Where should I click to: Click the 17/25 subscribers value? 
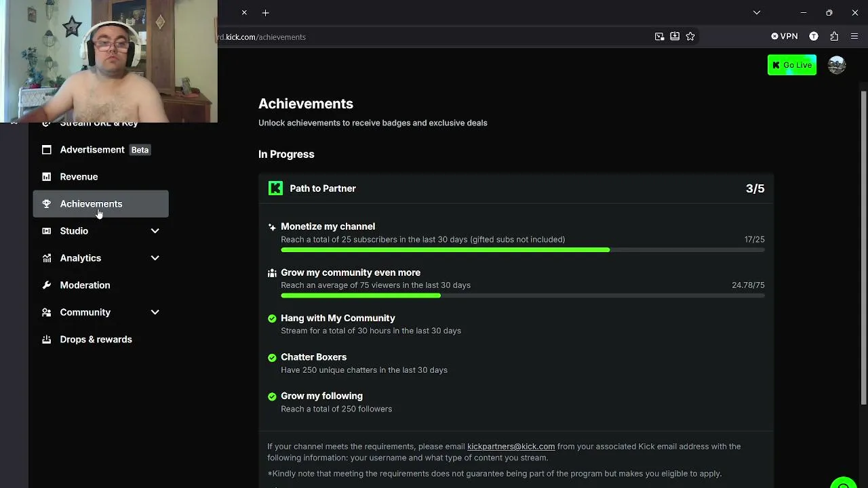click(x=754, y=239)
